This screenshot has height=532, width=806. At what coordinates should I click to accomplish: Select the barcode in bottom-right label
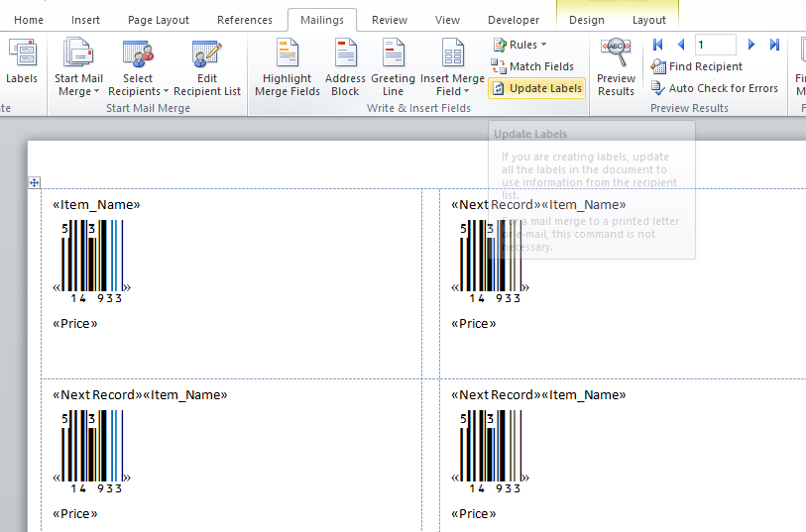click(x=491, y=451)
